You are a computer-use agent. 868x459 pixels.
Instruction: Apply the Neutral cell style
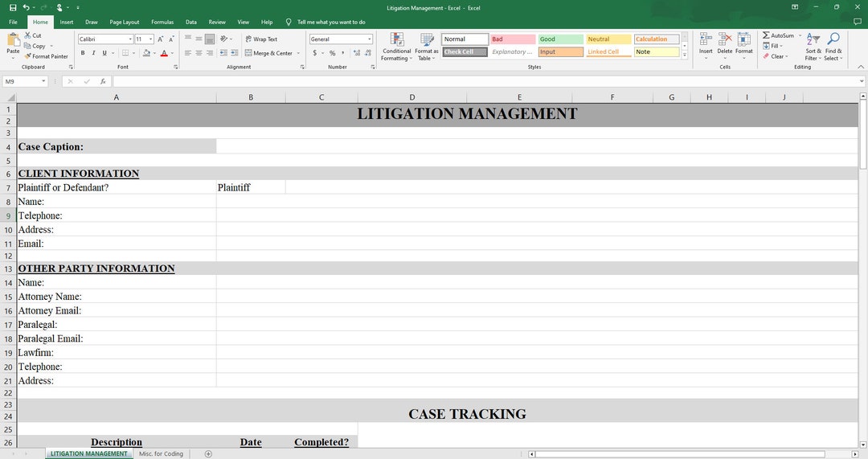pyautogui.click(x=608, y=39)
